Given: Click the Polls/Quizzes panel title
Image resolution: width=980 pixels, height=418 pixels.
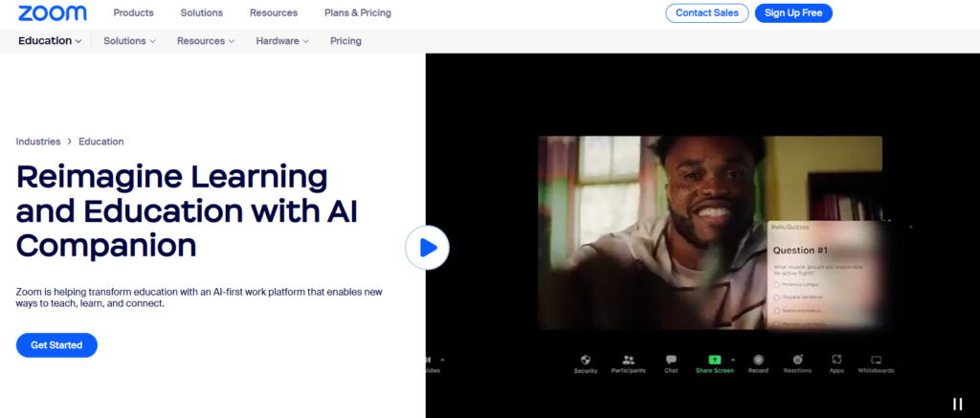Looking at the screenshot, I should click(790, 228).
